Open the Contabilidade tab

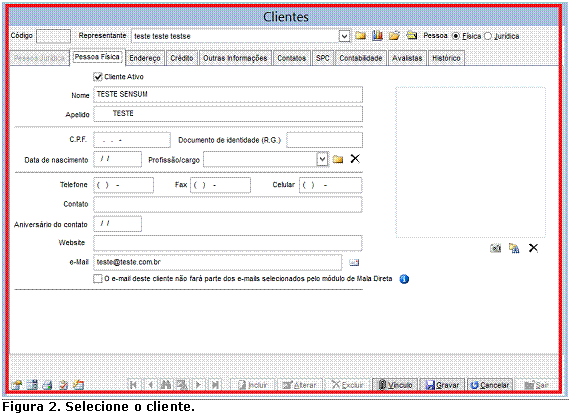click(361, 58)
